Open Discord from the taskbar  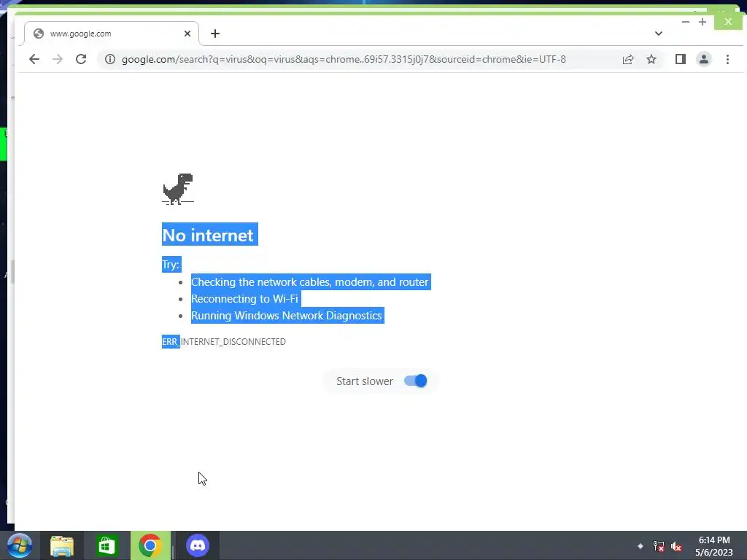pos(198,545)
